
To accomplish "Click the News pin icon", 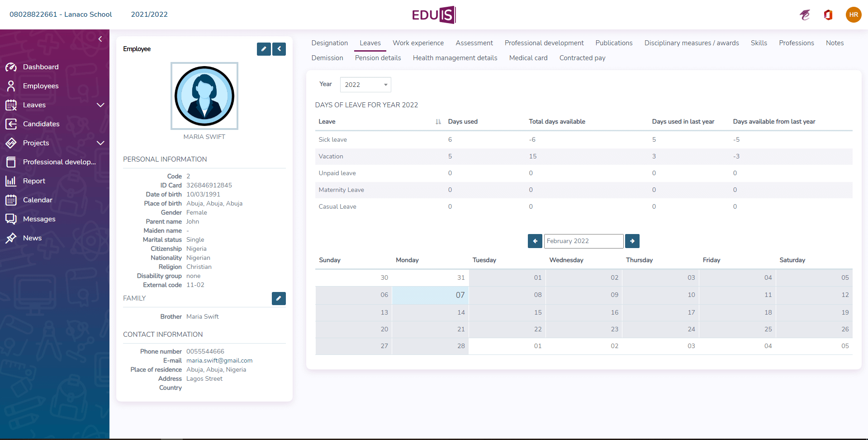I will pos(11,238).
